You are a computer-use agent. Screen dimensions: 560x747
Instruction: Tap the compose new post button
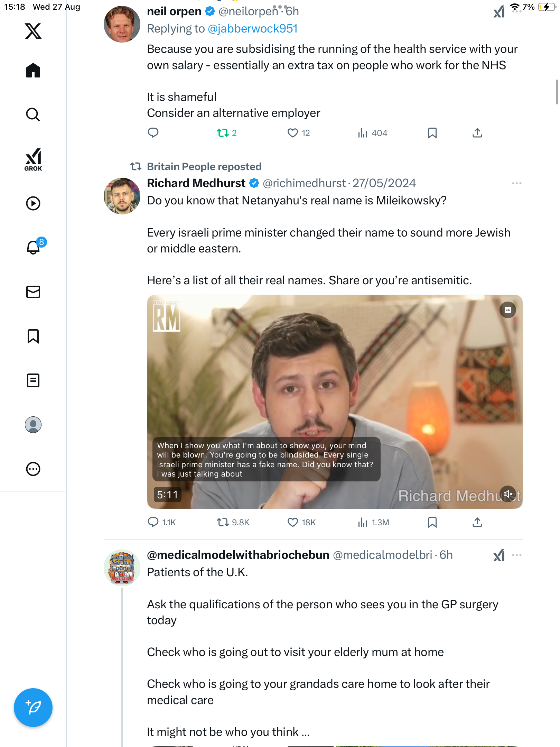[33, 707]
